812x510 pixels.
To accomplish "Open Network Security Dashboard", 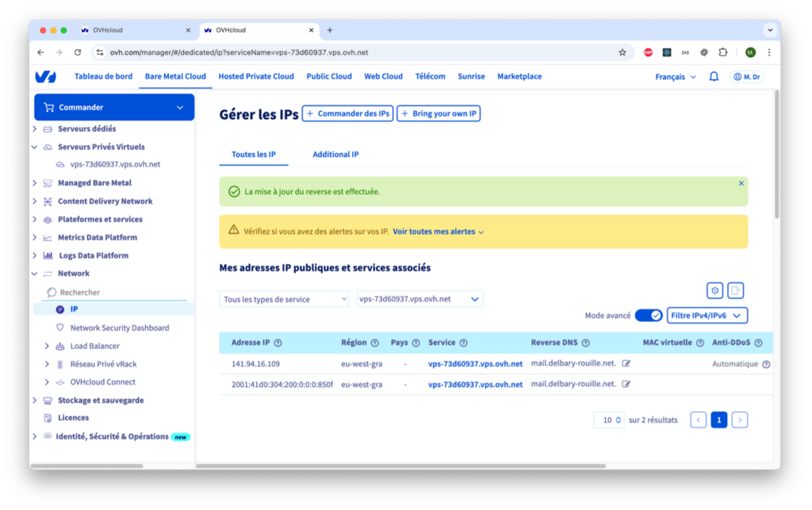I will [120, 328].
